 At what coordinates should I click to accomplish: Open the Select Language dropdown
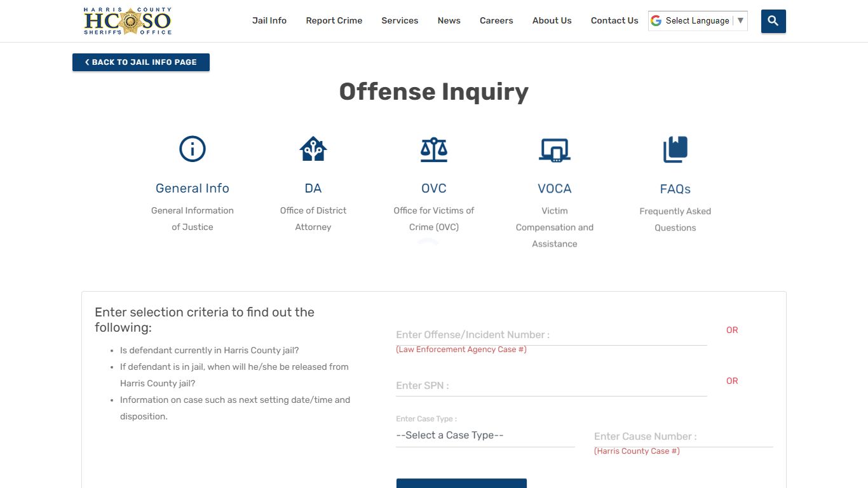pyautogui.click(x=698, y=20)
